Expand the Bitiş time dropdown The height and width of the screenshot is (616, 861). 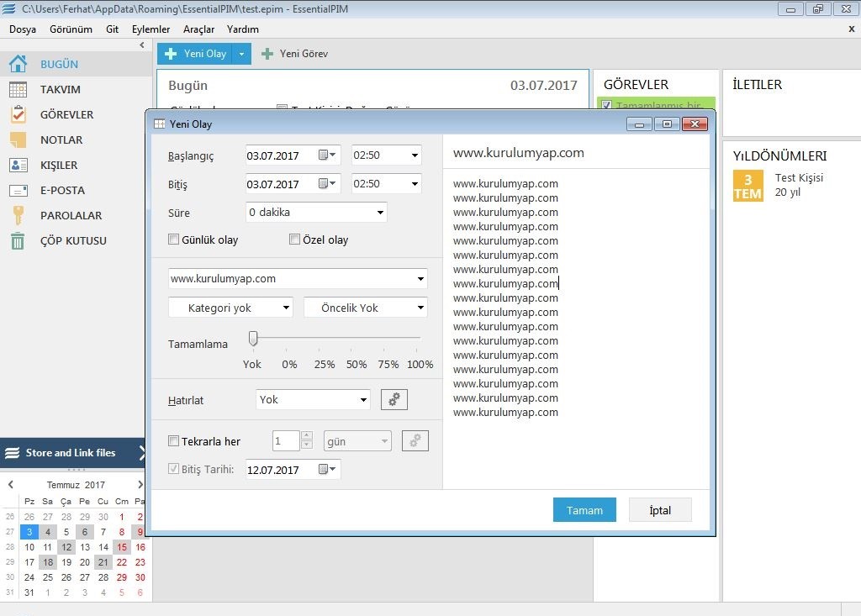coord(415,184)
